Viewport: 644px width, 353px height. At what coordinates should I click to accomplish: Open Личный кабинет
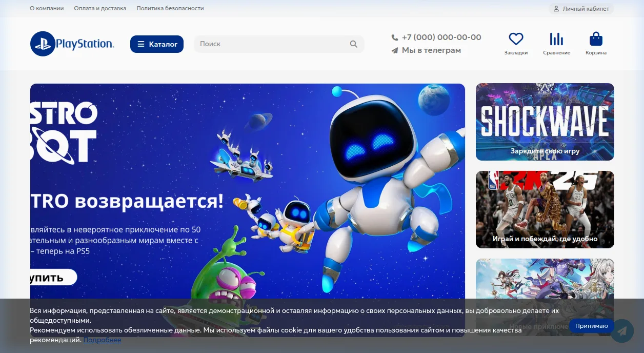click(x=581, y=9)
